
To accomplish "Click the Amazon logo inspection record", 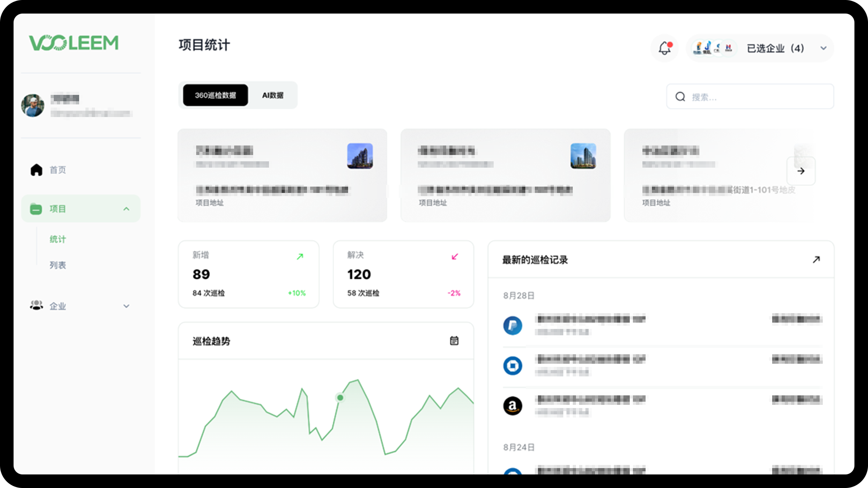I will click(x=513, y=406).
